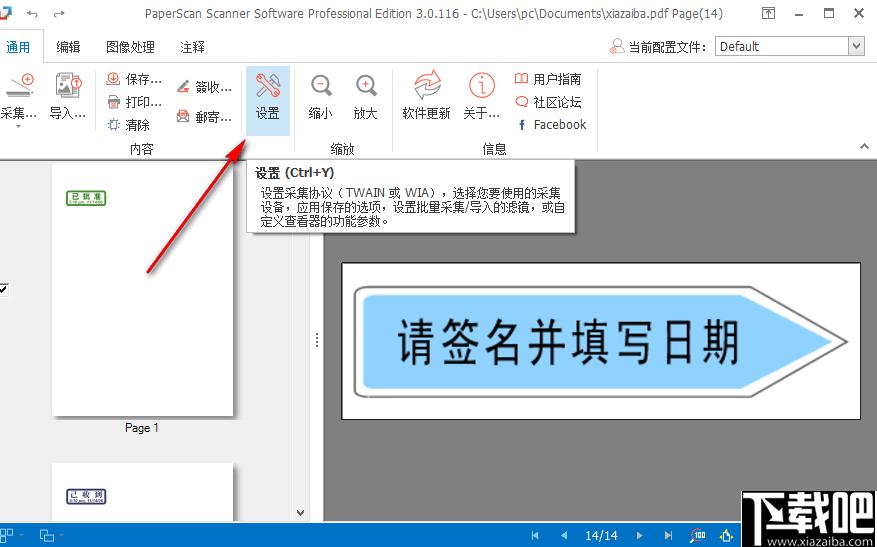Open window arrangement dropdown arrow
The image size is (877, 547).
(x=60, y=535)
